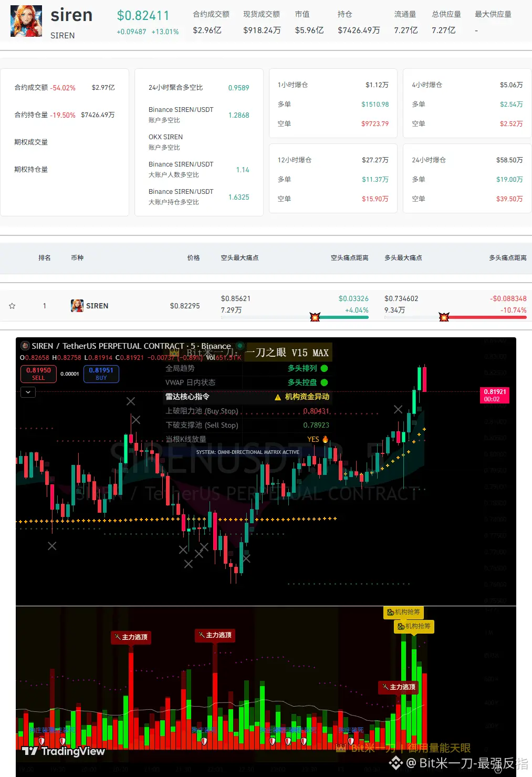Click the -10.74% long pain distance
The height and width of the screenshot is (777, 532).
point(513,310)
